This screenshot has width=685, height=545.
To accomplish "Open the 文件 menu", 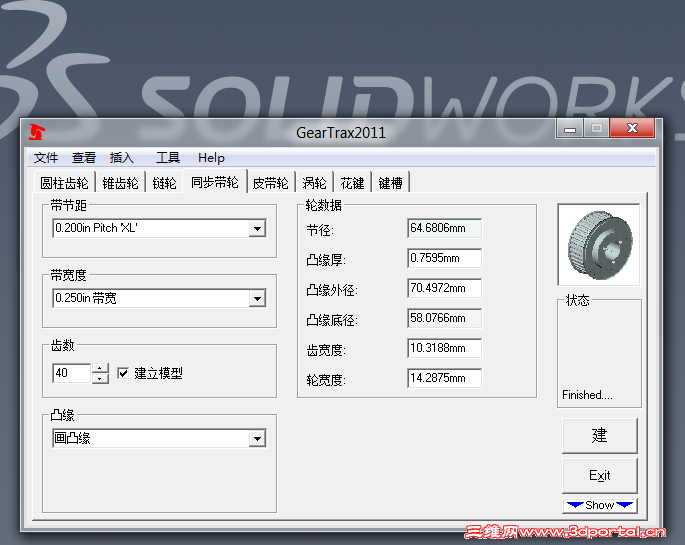I will pyautogui.click(x=46, y=158).
